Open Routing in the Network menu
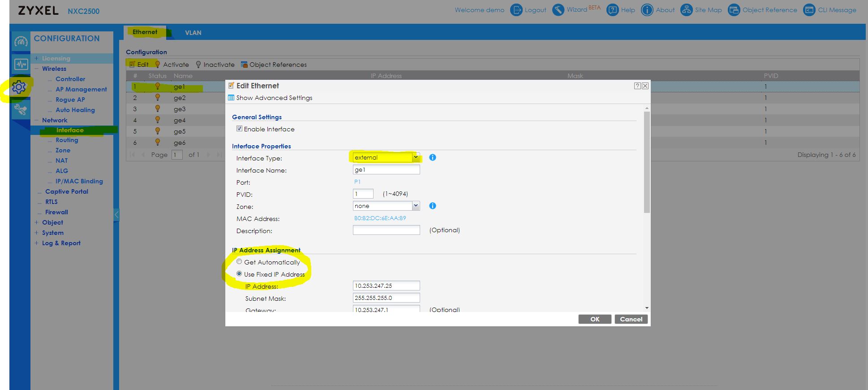 pyautogui.click(x=67, y=140)
